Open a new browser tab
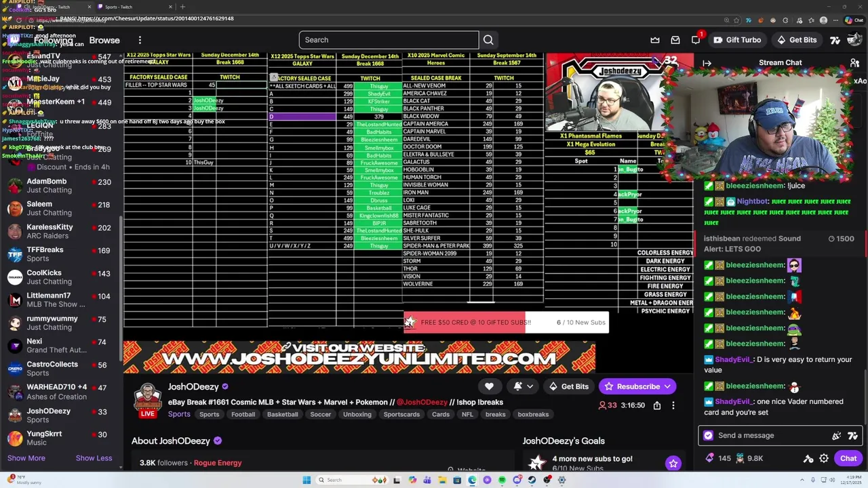 click(182, 7)
